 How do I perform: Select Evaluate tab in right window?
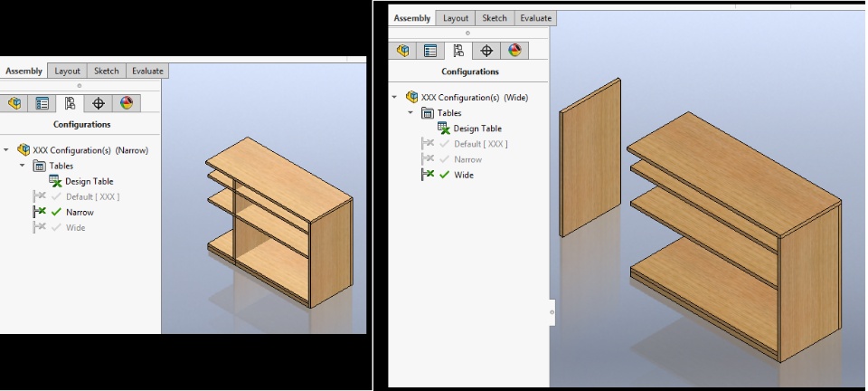tap(536, 18)
